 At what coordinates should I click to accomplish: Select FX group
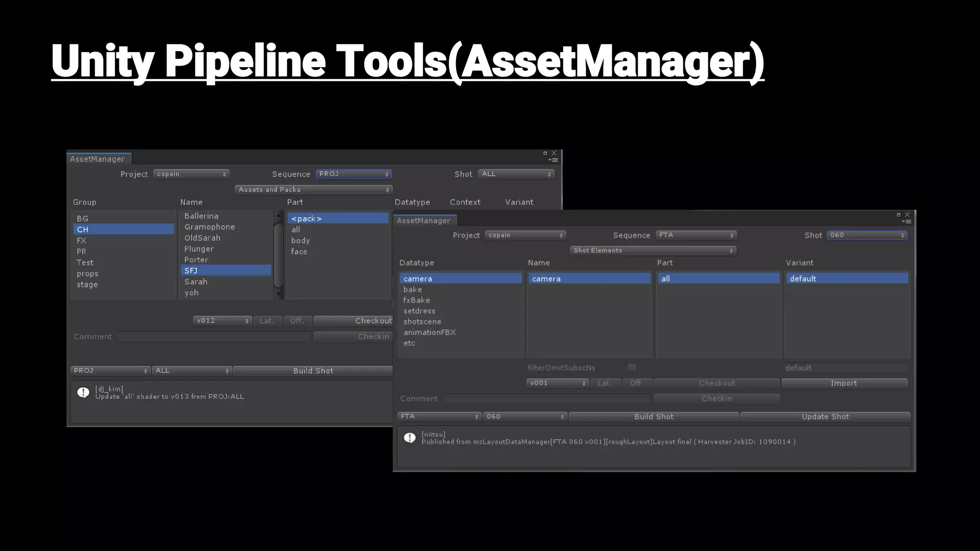click(123, 241)
